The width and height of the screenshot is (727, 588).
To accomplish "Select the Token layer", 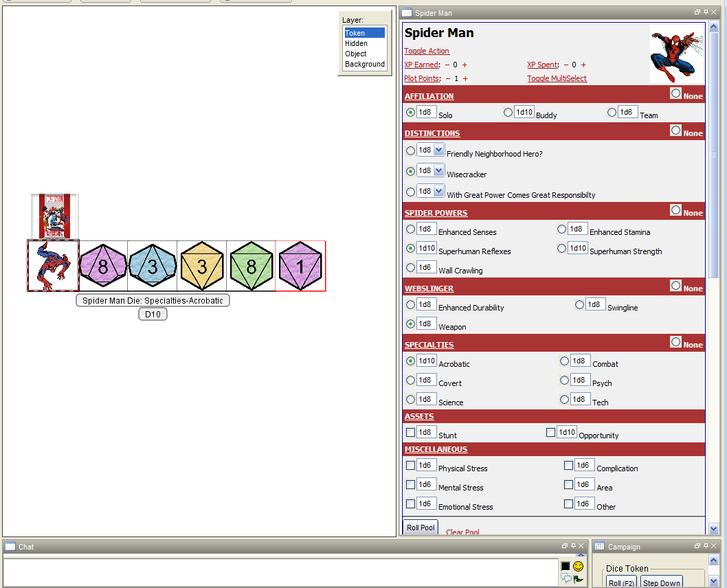I will [364, 33].
